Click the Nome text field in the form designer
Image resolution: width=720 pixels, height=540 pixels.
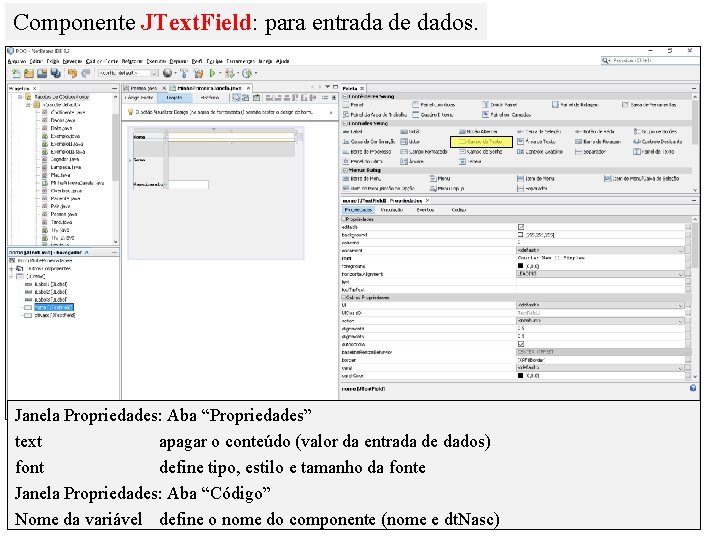(231, 137)
